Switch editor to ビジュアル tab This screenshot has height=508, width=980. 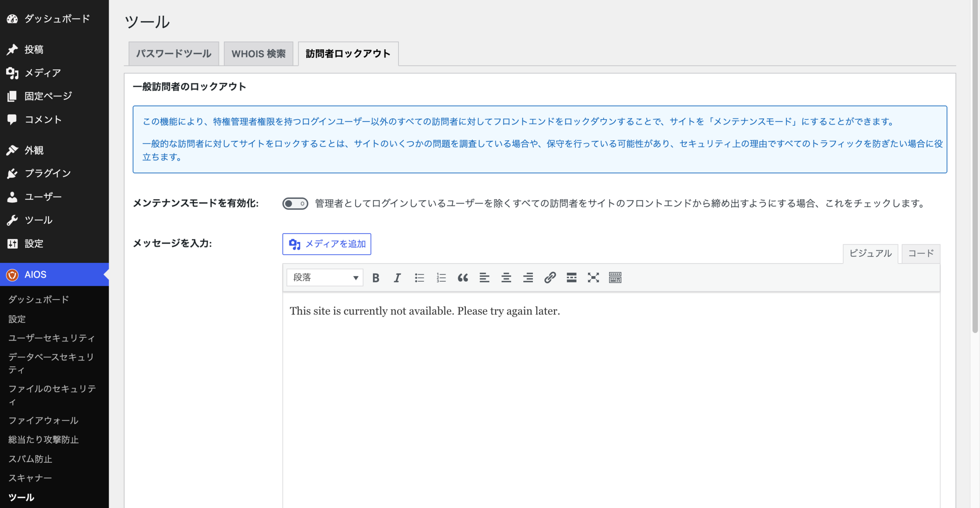[871, 253]
